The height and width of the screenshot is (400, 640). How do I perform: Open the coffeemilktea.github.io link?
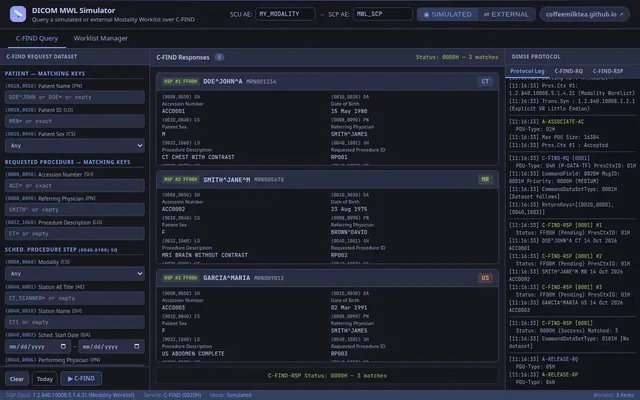coord(584,14)
